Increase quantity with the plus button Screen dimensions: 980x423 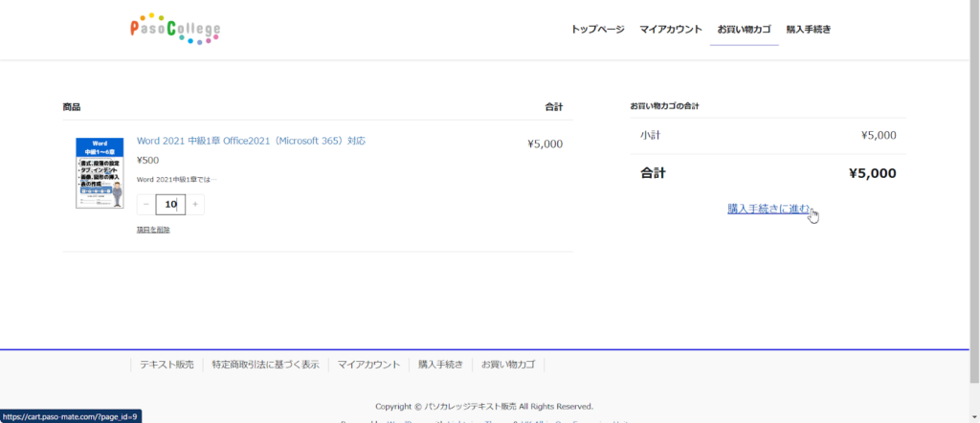[195, 205]
